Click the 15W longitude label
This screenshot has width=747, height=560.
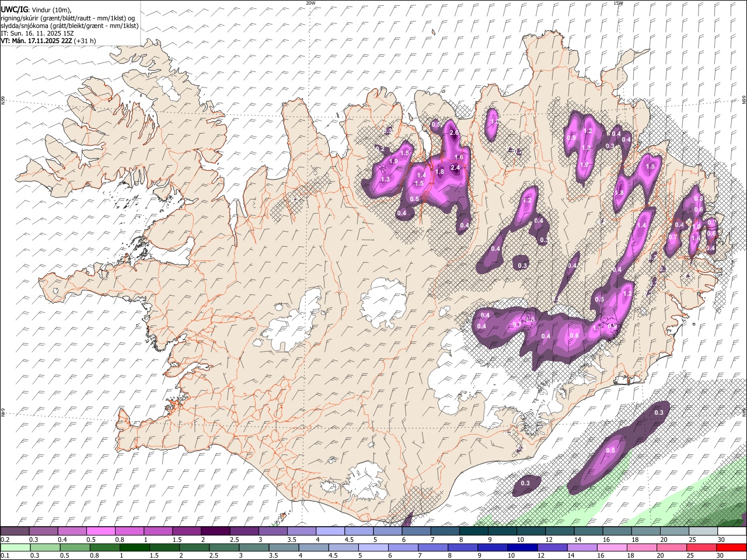click(x=618, y=3)
